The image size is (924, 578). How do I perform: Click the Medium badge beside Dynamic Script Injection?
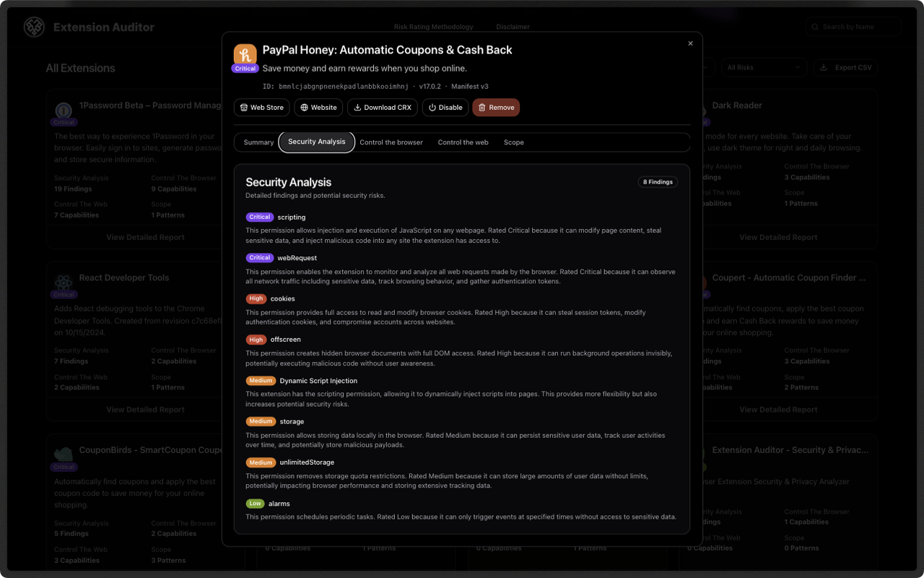point(261,380)
